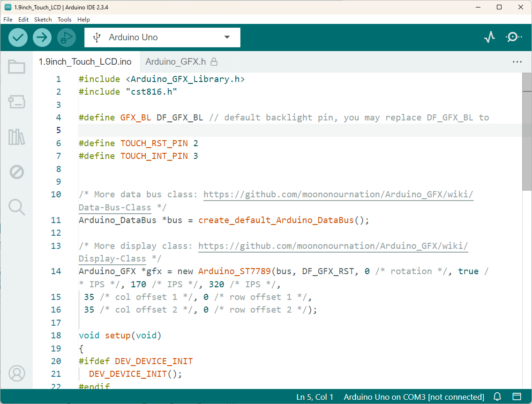Open notifications bell in status bar
532x404 pixels.
(x=497, y=397)
